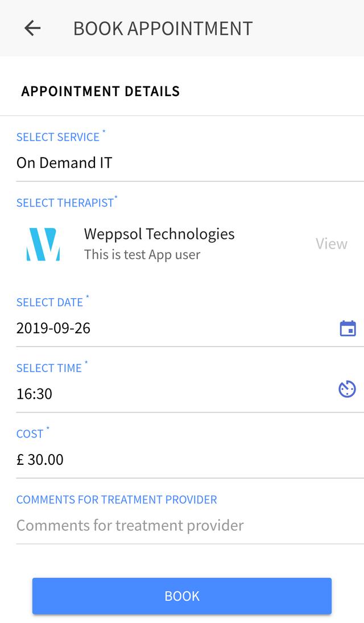Image resolution: width=364 pixels, height=623 pixels.
Task: Tap the SELECT TIME label
Action: (49, 368)
